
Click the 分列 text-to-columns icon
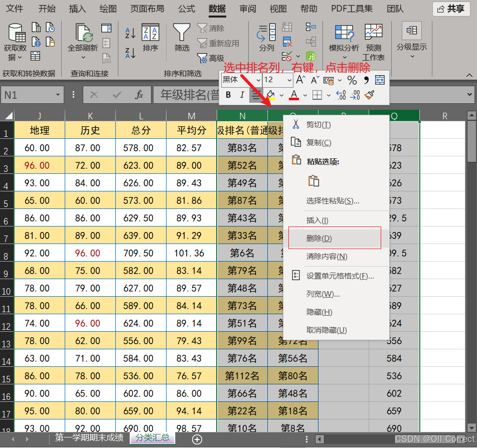tap(267, 32)
